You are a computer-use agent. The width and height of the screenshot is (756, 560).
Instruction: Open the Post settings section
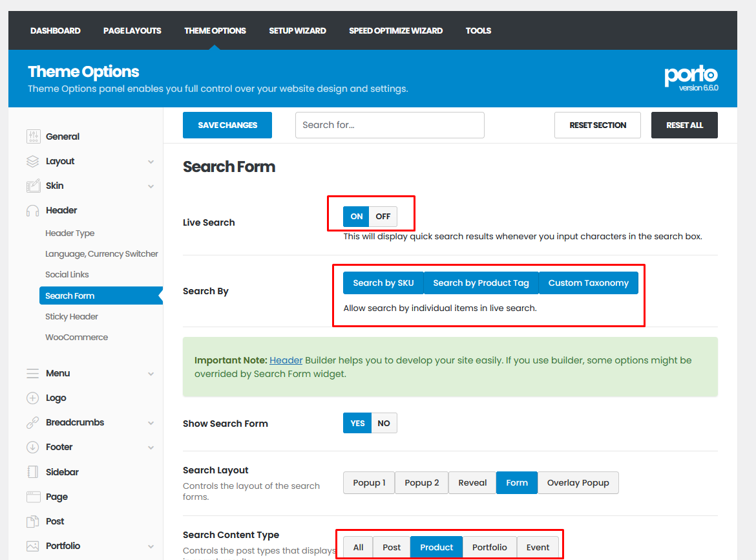[x=55, y=521]
